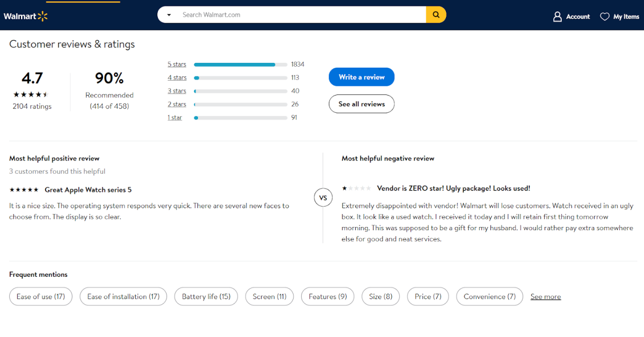Open the search category dropdown arrow
644x337 pixels.
pos(169,14)
